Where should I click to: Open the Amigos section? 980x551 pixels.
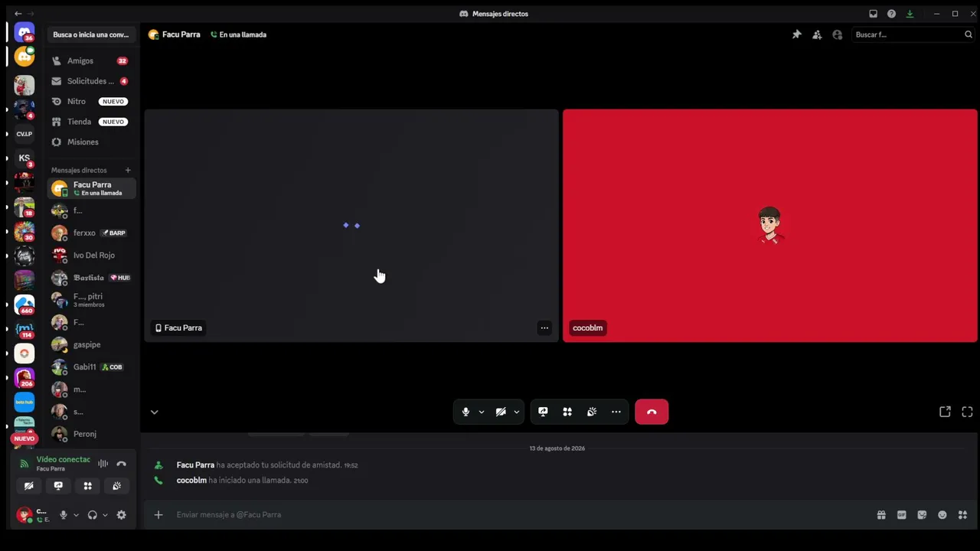[x=90, y=61]
